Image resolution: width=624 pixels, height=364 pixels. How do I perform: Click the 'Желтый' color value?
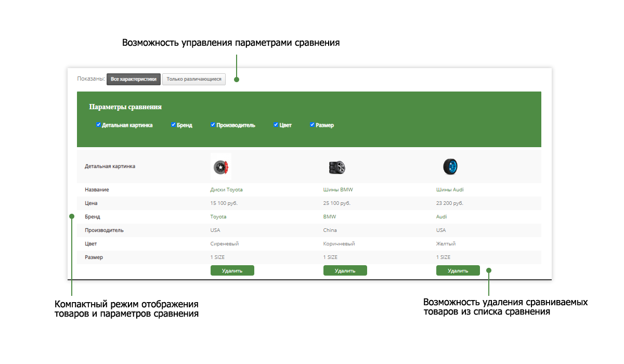pos(446,244)
